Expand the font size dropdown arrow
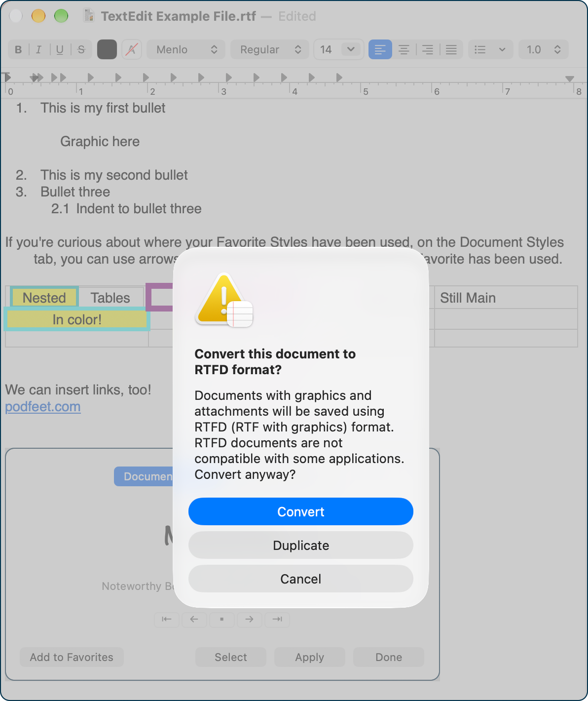Viewport: 588px width, 701px height. tap(351, 49)
